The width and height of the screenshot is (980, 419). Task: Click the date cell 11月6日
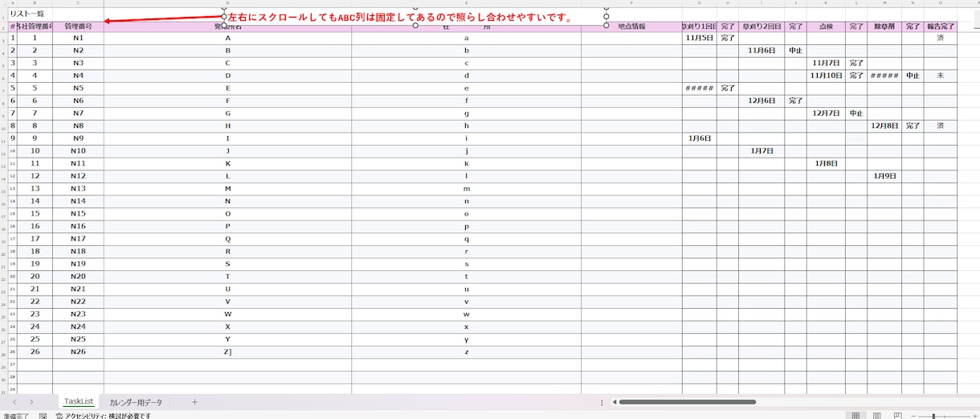(x=762, y=51)
